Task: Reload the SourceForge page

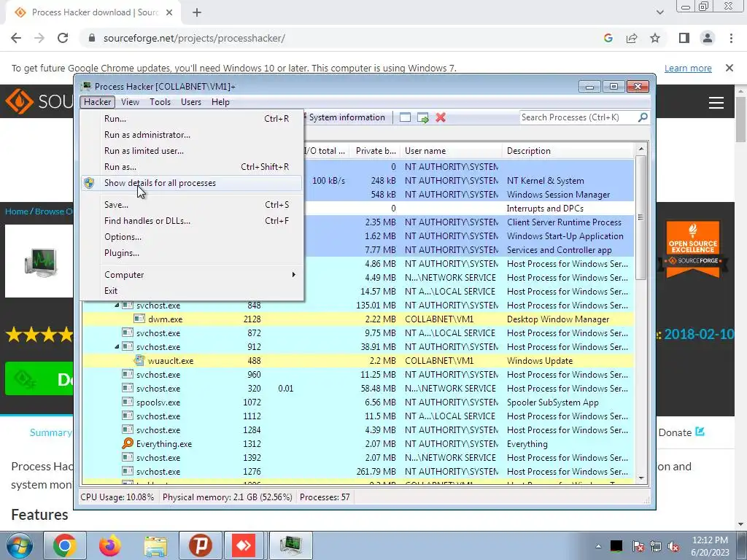Action: click(x=63, y=38)
